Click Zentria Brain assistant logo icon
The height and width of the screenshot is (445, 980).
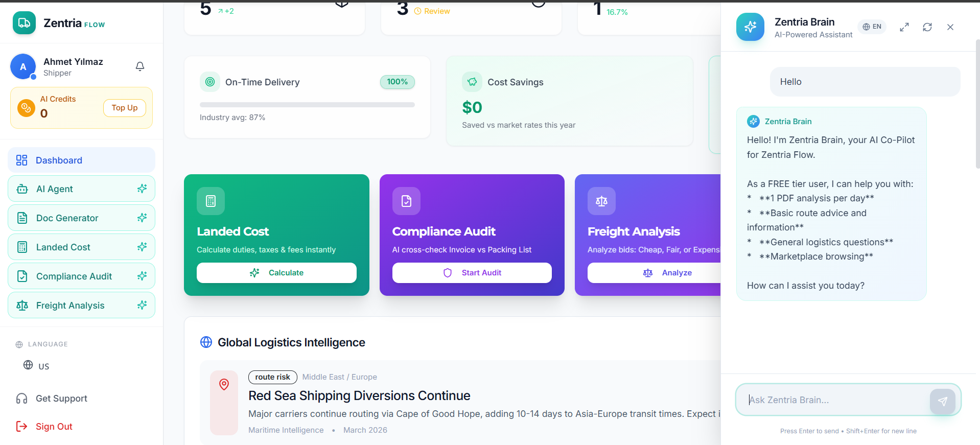(750, 27)
